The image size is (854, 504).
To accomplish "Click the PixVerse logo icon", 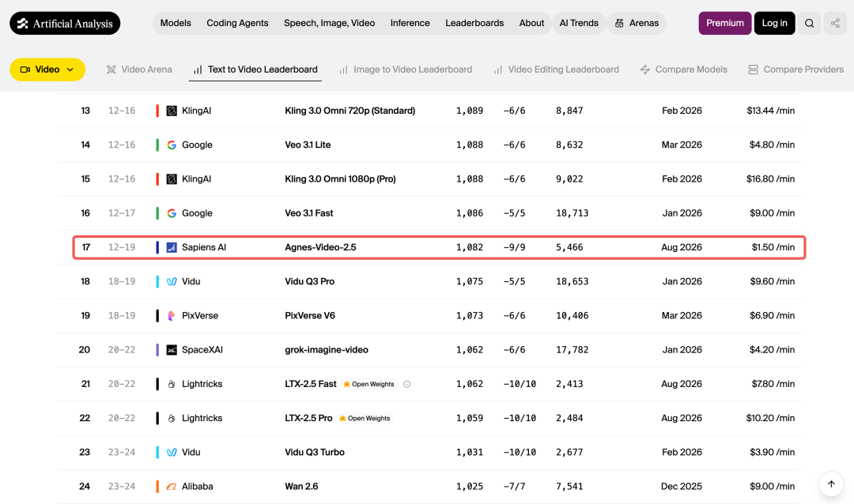I will point(172,316).
